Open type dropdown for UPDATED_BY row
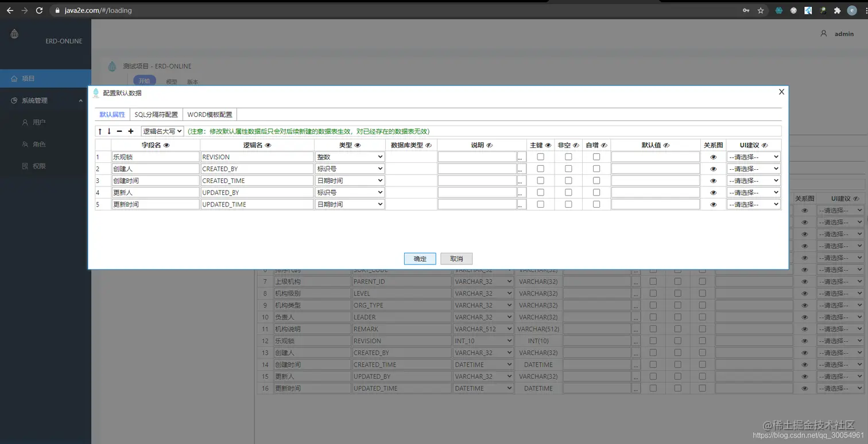This screenshot has width=868, height=444. pyautogui.click(x=350, y=192)
